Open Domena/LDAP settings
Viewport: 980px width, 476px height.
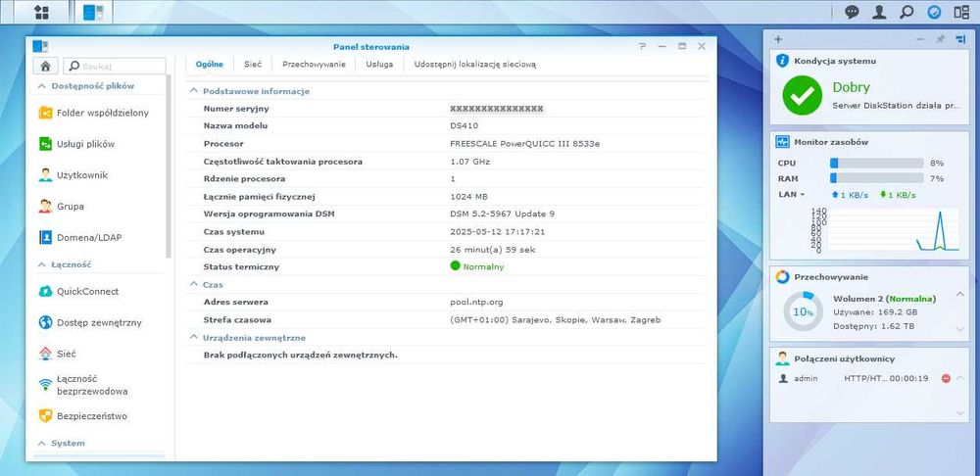(x=80, y=237)
